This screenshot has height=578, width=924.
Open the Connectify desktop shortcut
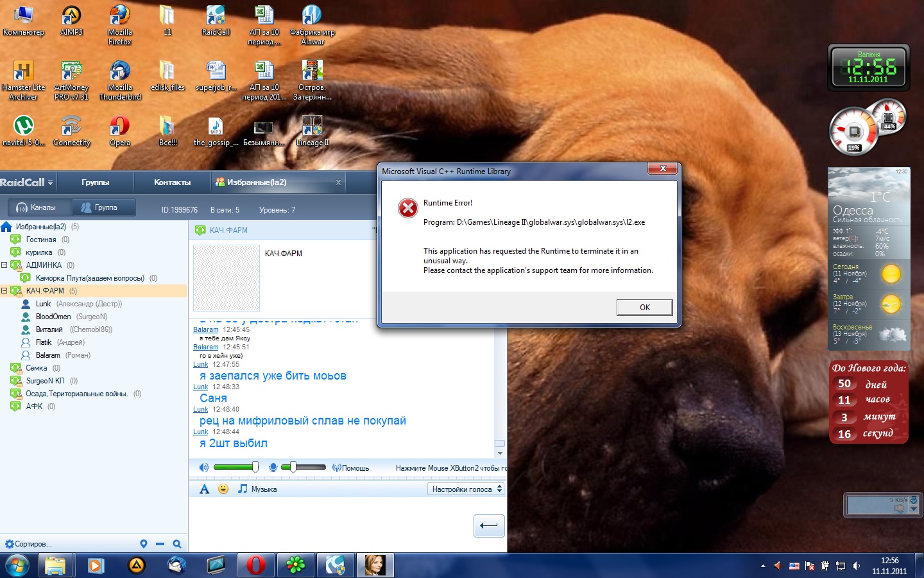tap(71, 131)
